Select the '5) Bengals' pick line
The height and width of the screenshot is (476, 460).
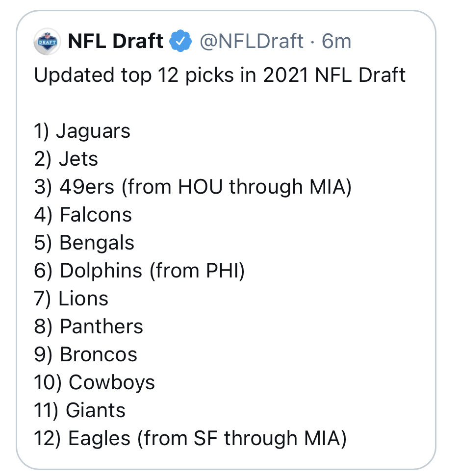[84, 243]
